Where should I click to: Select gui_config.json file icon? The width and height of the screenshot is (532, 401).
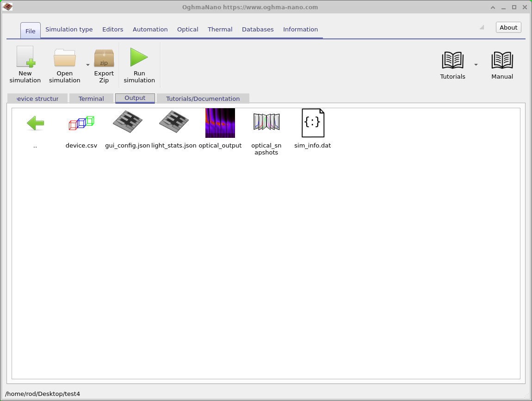128,122
